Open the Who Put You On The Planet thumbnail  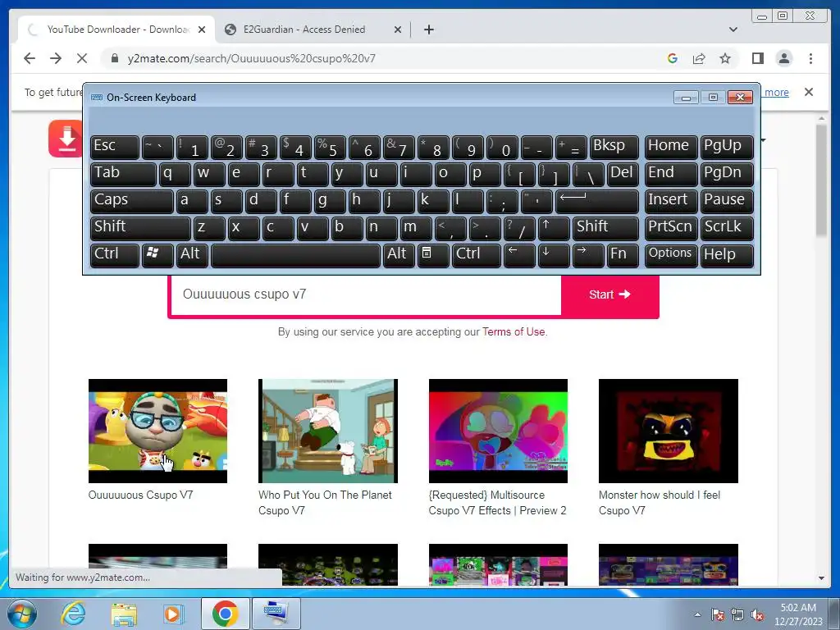coord(328,431)
